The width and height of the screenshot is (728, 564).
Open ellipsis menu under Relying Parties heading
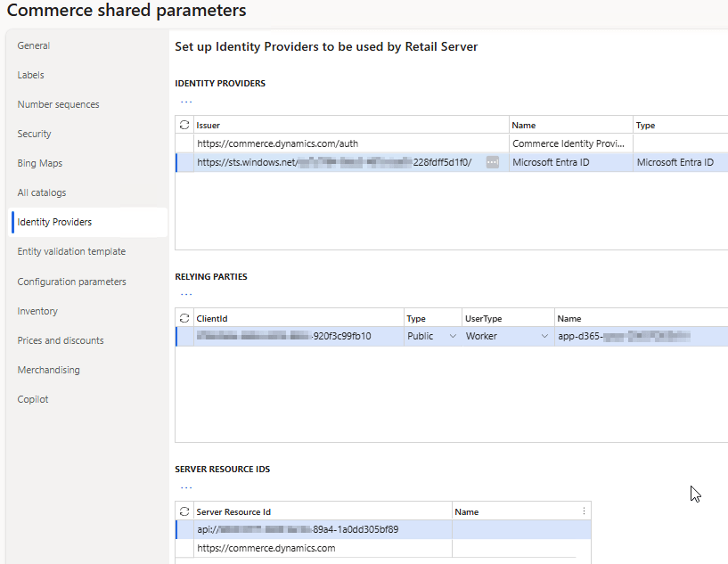pos(186,294)
